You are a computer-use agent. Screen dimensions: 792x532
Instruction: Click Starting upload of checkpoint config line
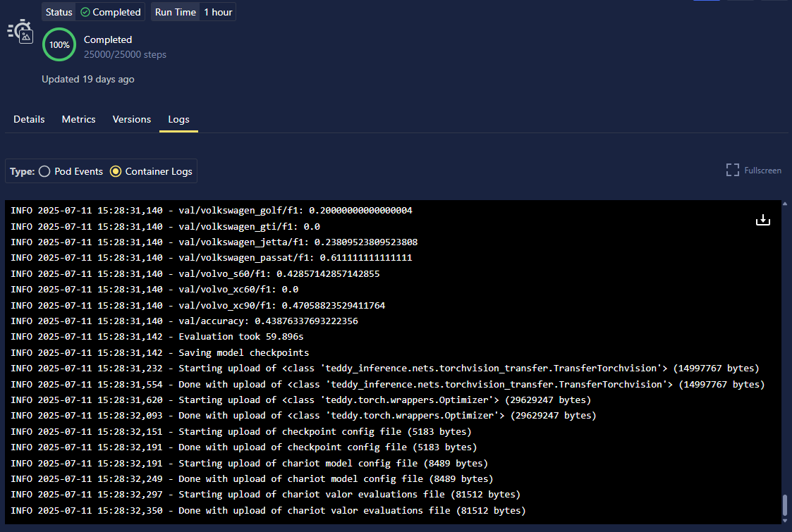(241, 432)
